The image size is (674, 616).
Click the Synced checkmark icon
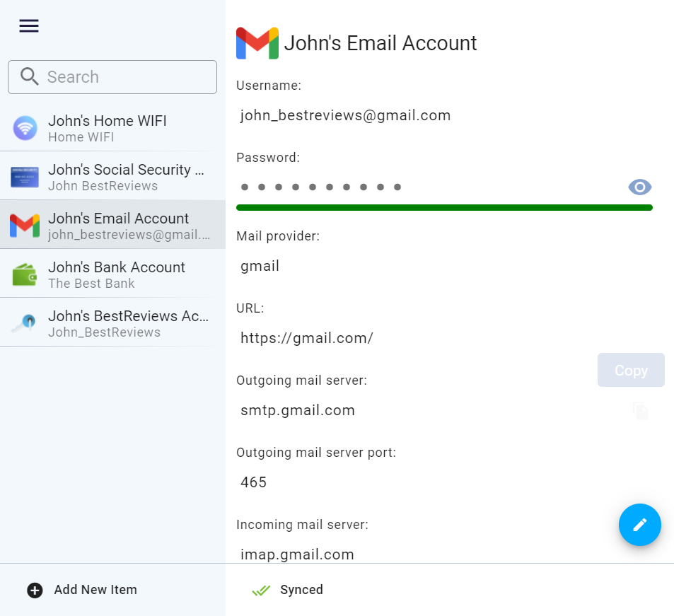261,589
